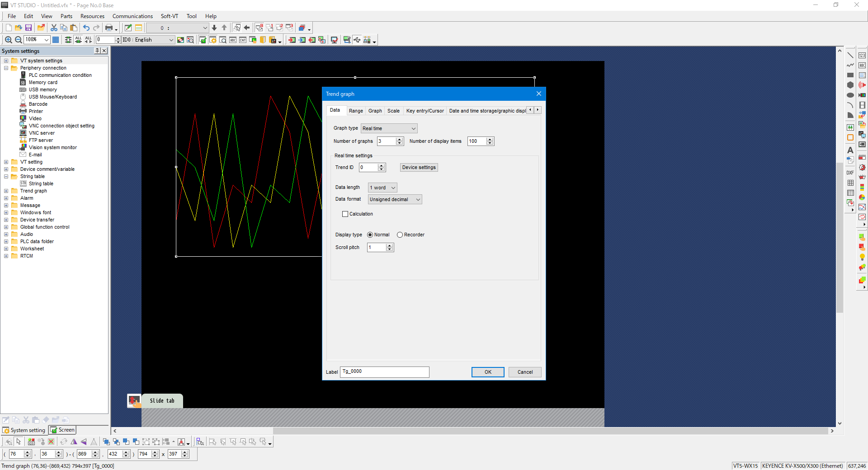The height and width of the screenshot is (470, 868).
Task: Click the DXF import icon
Action: pyautogui.click(x=850, y=173)
